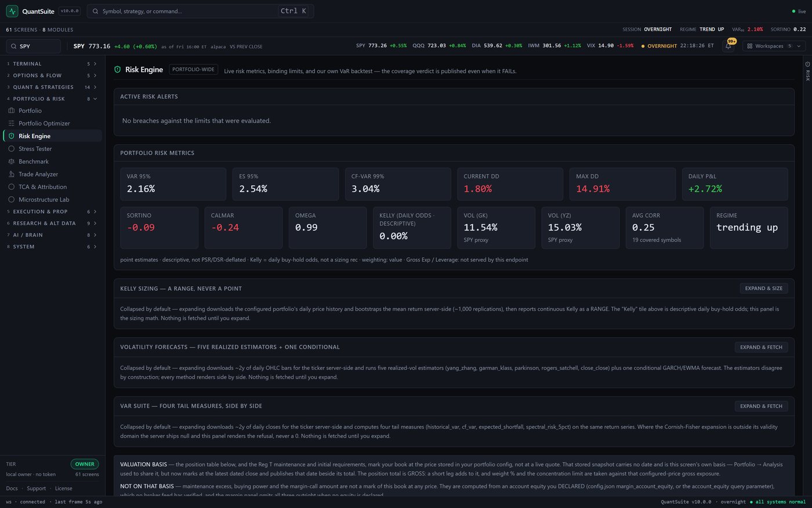Click the SPY symbol input box
The height and width of the screenshot is (508, 812).
tap(34, 46)
